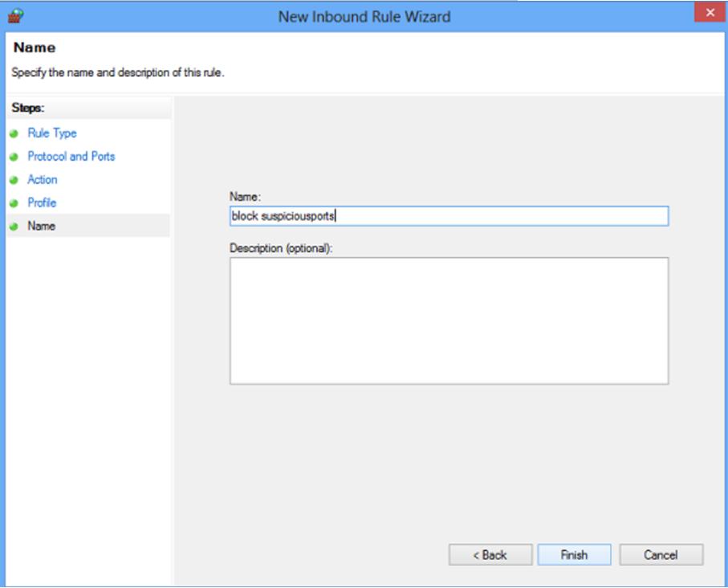Screen dimensions: 728x588
Task: Click the green bullet beside Action
Action: (x=14, y=181)
